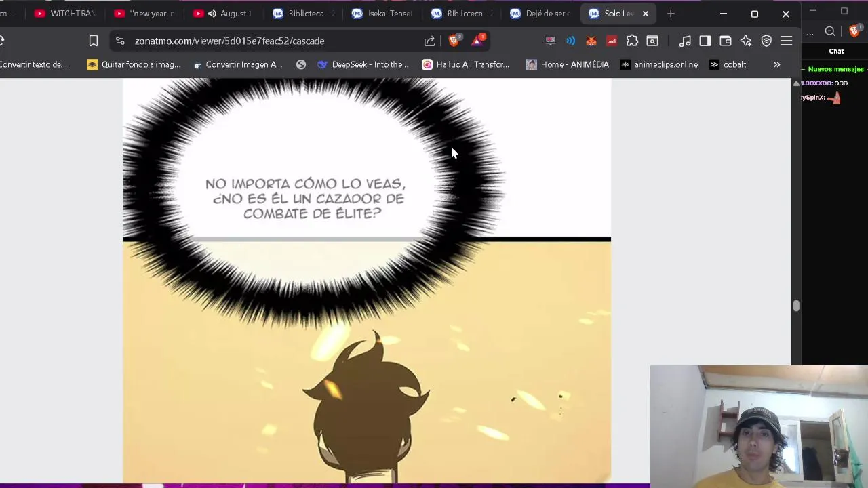Switch to the Dejé de ser tab
The height and width of the screenshot is (488, 868).
(x=540, y=14)
